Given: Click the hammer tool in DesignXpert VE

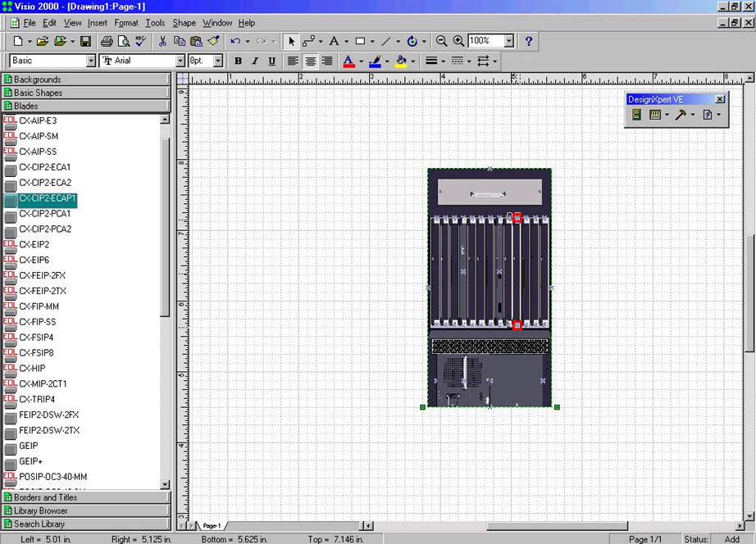Looking at the screenshot, I should pos(681,115).
